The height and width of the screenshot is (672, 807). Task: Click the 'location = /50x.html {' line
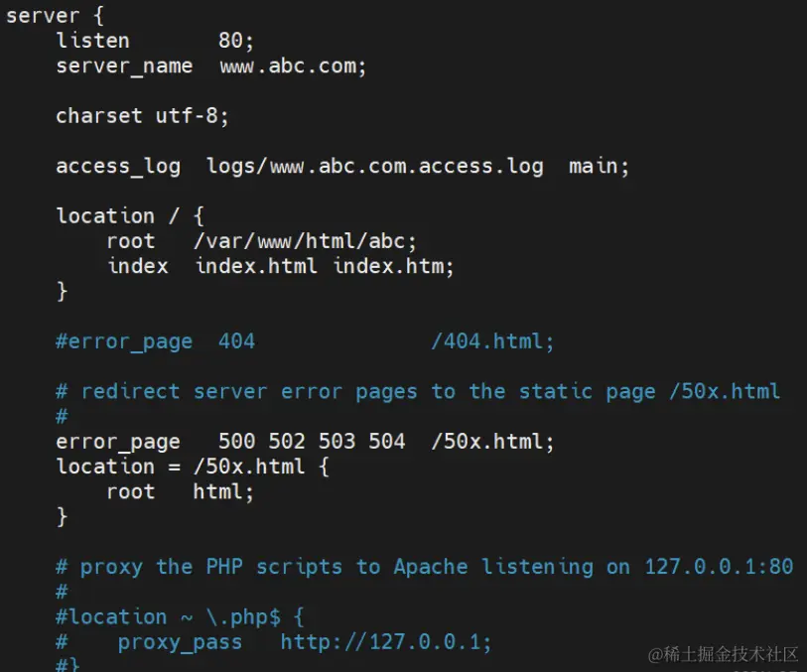[192, 467]
